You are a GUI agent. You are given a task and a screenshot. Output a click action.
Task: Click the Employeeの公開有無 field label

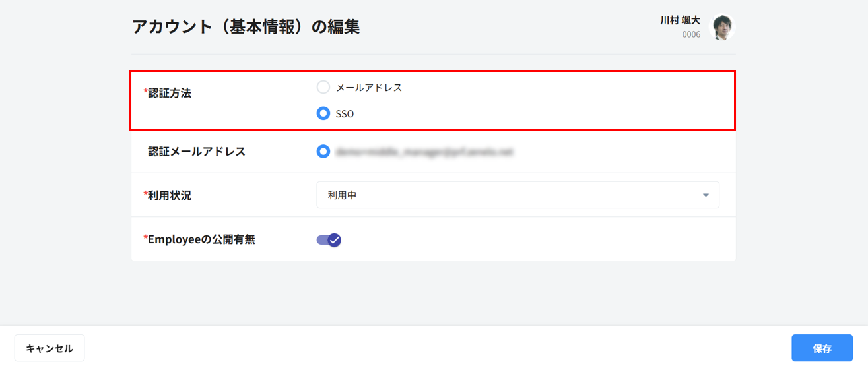[201, 239]
